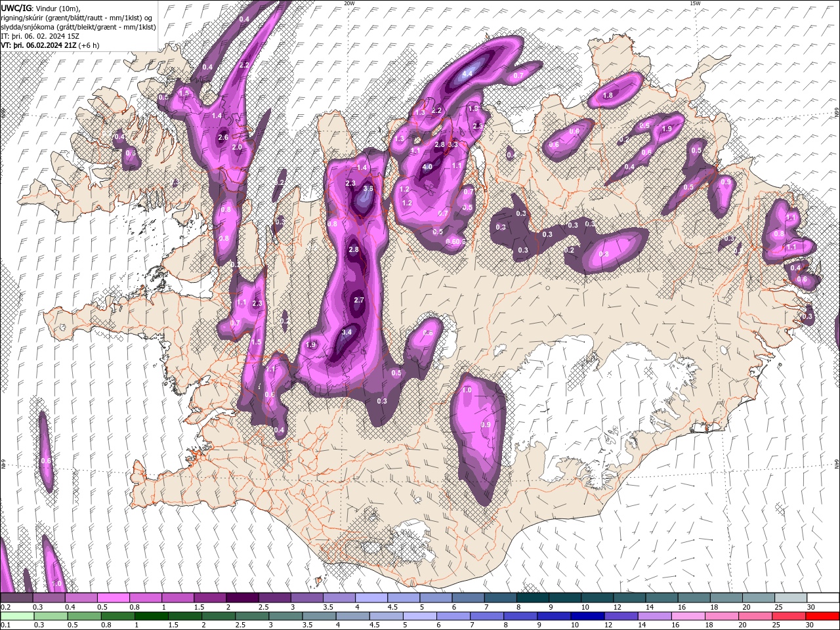Viewport: 840px width, 630px height.
Task: Click the 4.0 precipitation value on the map
Action: 427,167
